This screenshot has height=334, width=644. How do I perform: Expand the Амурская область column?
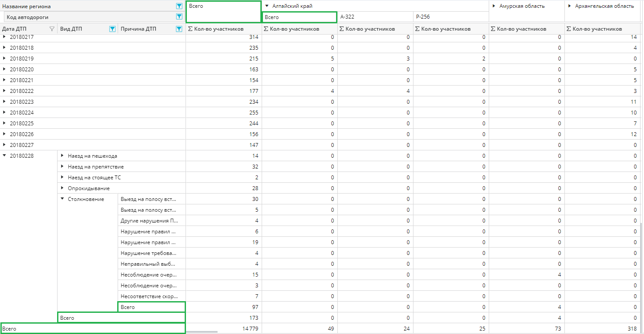pyautogui.click(x=494, y=6)
